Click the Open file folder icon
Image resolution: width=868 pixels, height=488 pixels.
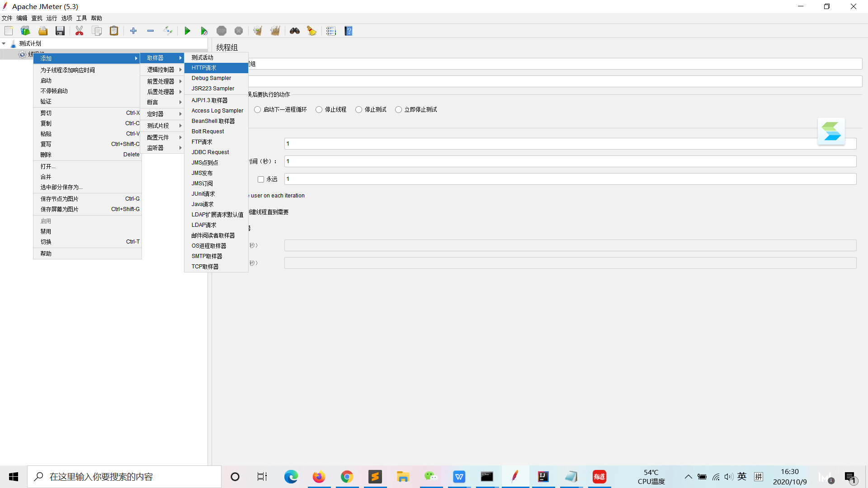click(x=43, y=31)
